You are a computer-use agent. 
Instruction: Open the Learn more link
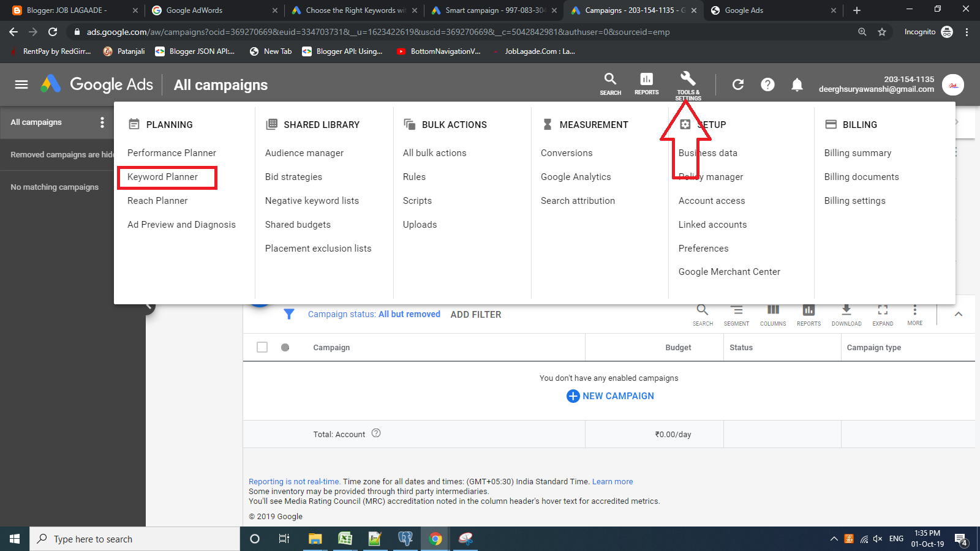[x=612, y=482]
